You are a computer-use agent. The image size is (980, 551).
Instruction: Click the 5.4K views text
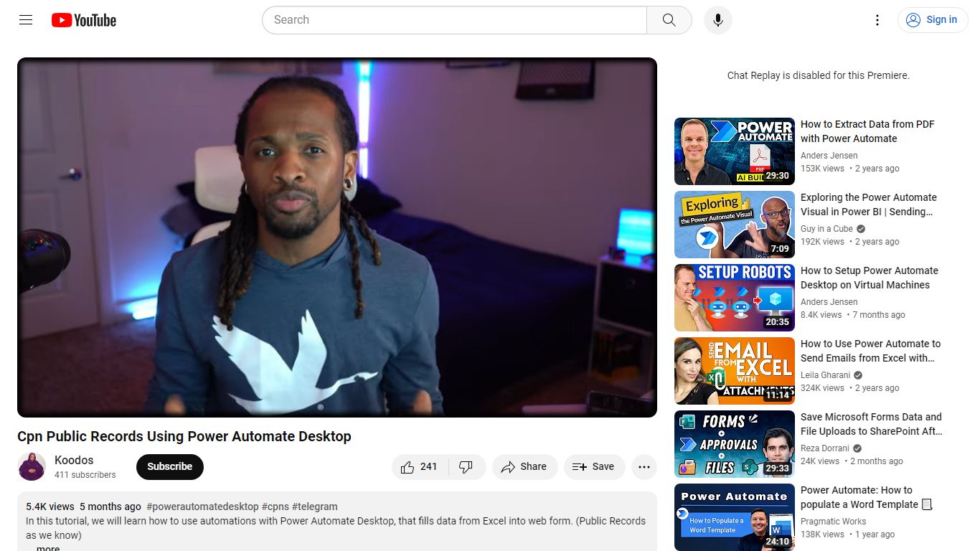click(50, 507)
